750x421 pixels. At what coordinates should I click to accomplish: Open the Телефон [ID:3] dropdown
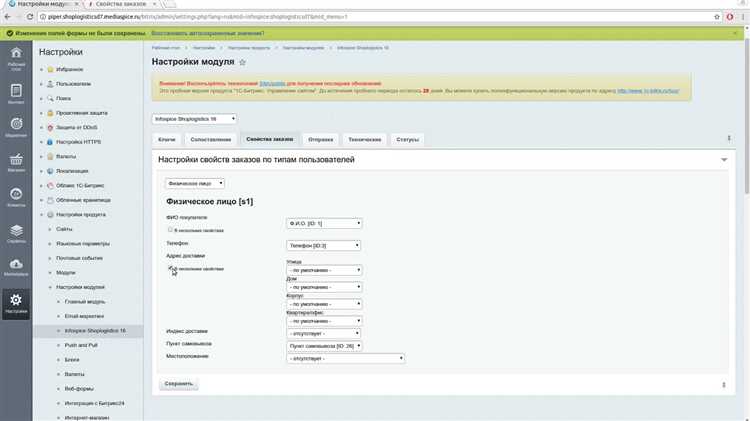(323, 245)
